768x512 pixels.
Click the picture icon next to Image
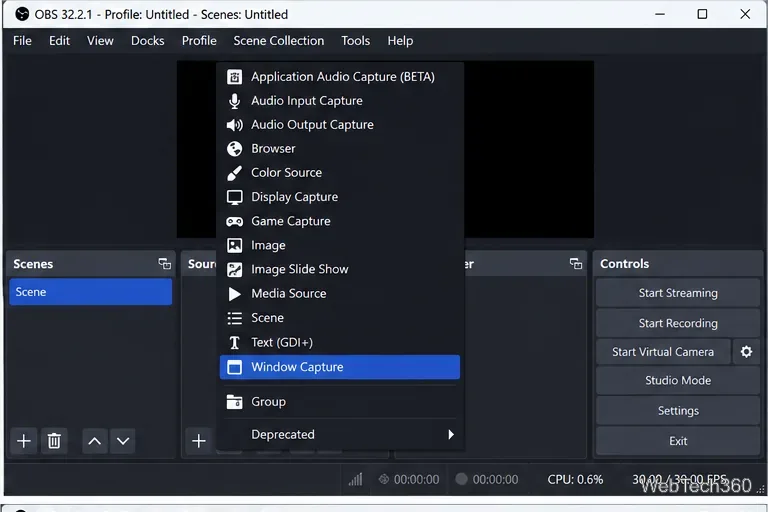(x=235, y=245)
